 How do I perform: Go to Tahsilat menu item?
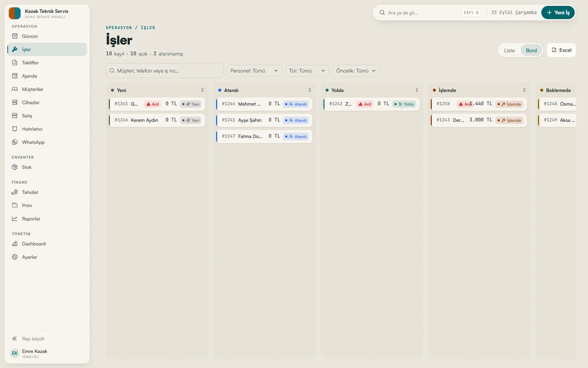[x=47, y=192]
